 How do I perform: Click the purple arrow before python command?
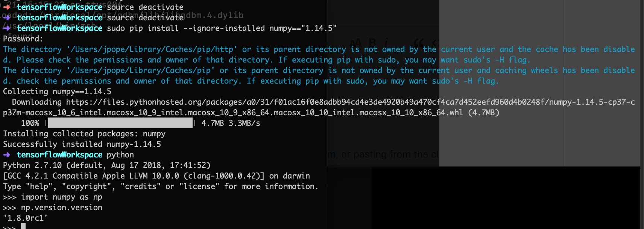(7, 155)
